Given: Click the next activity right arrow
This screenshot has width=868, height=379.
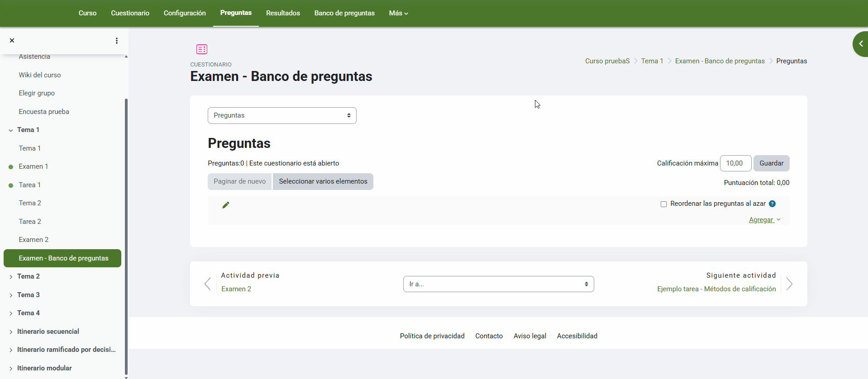Looking at the screenshot, I should click(x=789, y=284).
